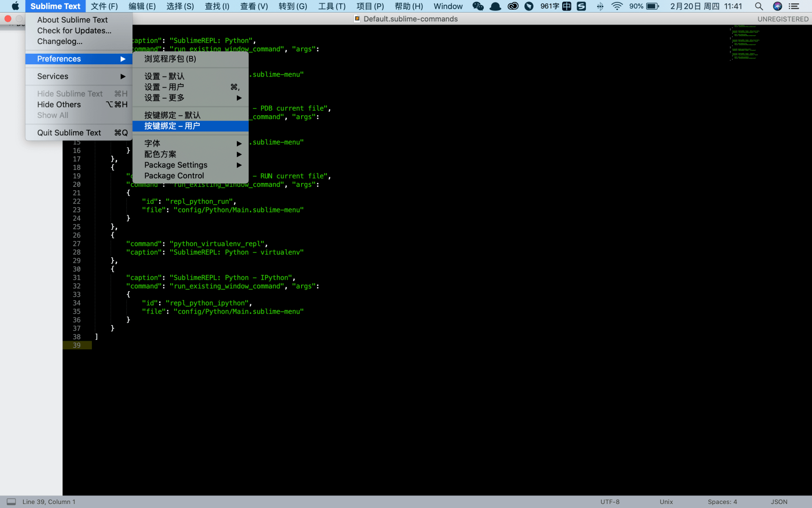Expand the Preferences submenu arrow

tap(123, 59)
